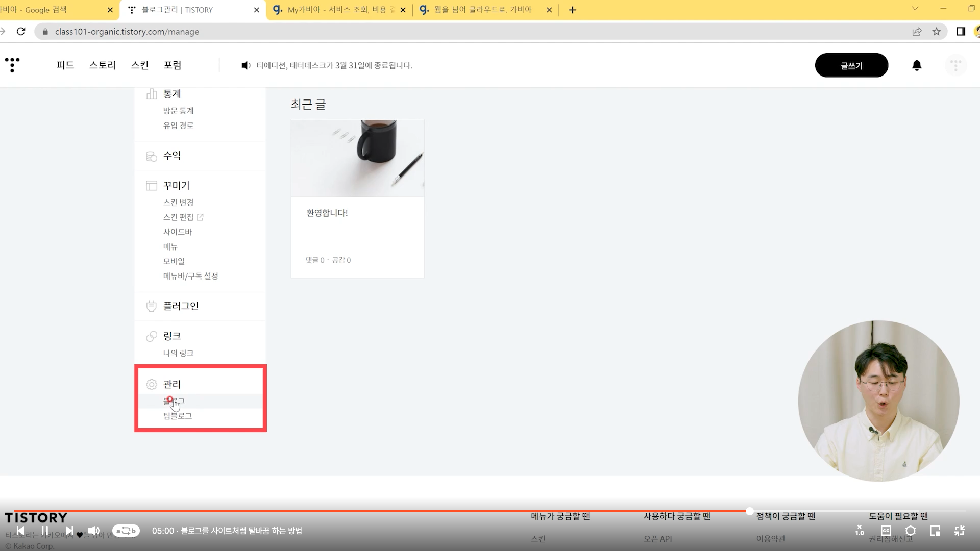Click the 글쓰기 write button
This screenshot has height=551, width=980.
click(x=851, y=65)
